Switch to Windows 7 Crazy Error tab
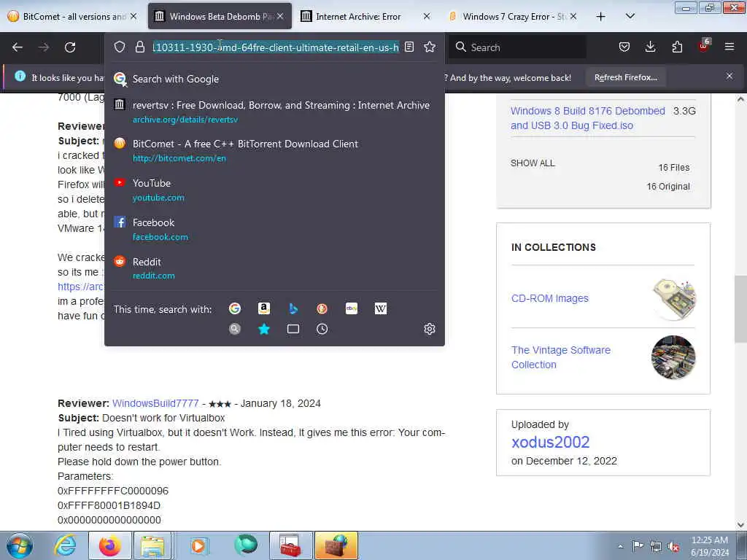This screenshot has width=747, height=560. tap(514, 17)
